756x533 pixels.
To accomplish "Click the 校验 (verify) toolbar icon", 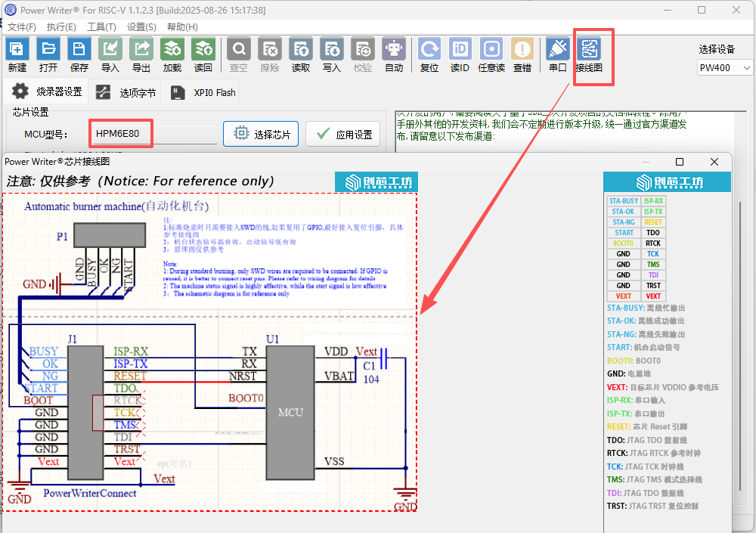I will pyautogui.click(x=363, y=54).
